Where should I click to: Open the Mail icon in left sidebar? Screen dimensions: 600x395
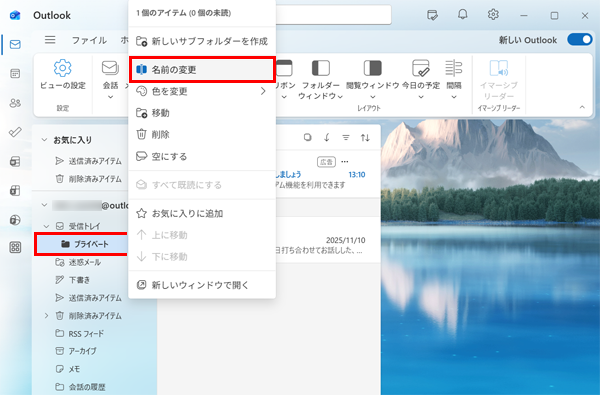15,44
